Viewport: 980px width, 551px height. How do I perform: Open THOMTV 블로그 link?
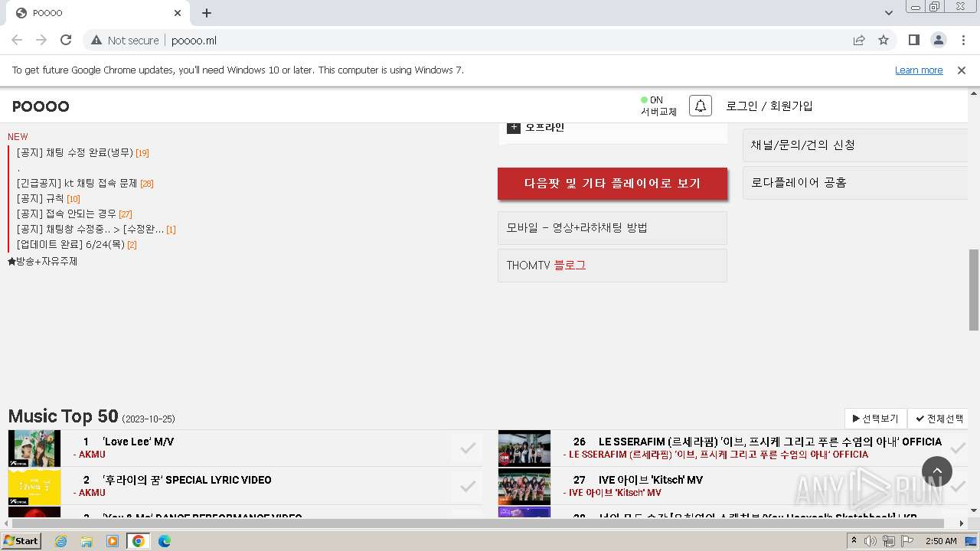(x=612, y=266)
